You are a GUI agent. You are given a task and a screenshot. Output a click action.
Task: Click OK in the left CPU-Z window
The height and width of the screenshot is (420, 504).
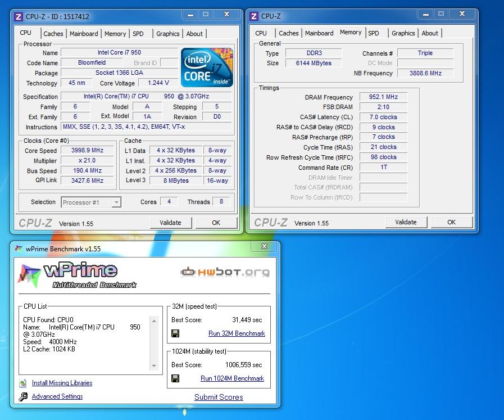pos(216,223)
